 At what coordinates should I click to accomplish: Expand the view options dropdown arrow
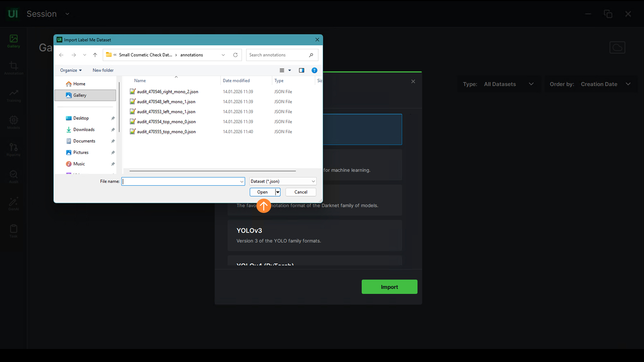click(289, 70)
